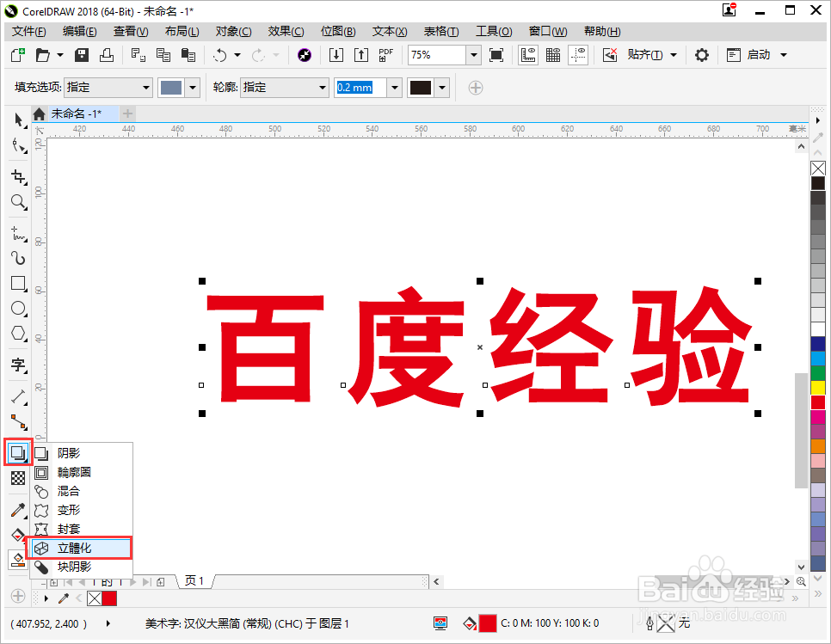Viewport: 831px width, 644px height.
Task: Choose 立體化 Extrude from flyout
Action: pos(81,549)
